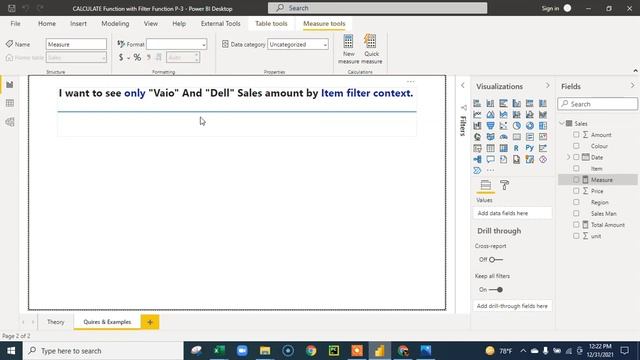Click Sign in at top right

[550, 8]
